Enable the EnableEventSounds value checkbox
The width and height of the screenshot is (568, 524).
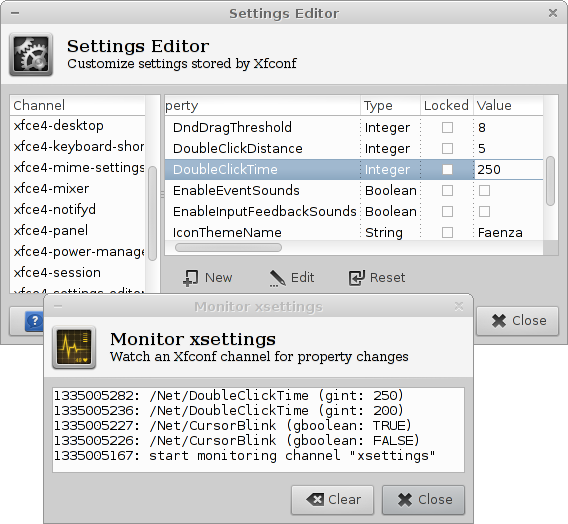pos(484,190)
